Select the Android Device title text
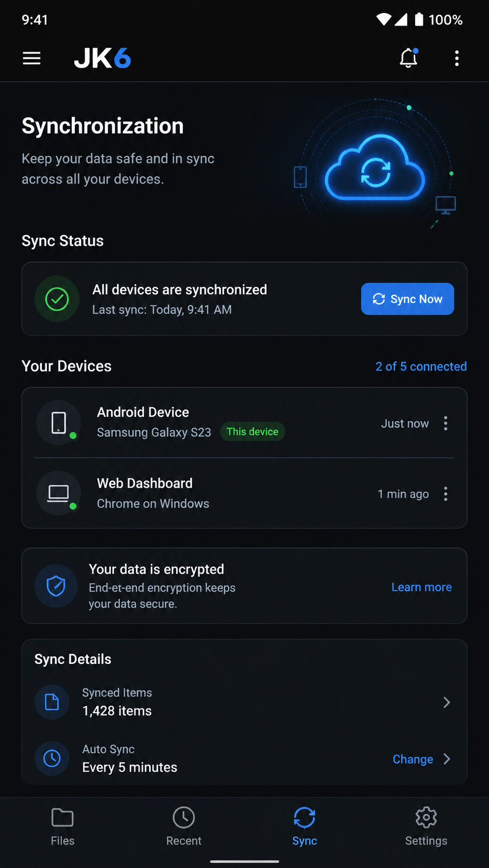This screenshot has height=868, width=489. 143,412
